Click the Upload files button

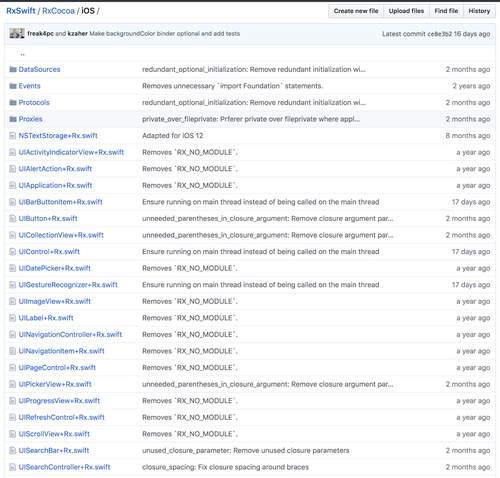pos(406,11)
